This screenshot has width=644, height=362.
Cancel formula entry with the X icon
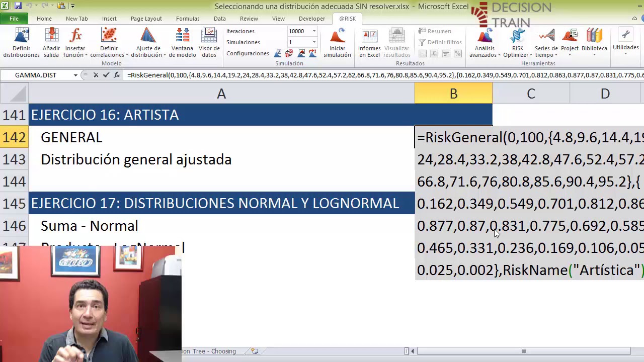click(x=96, y=75)
